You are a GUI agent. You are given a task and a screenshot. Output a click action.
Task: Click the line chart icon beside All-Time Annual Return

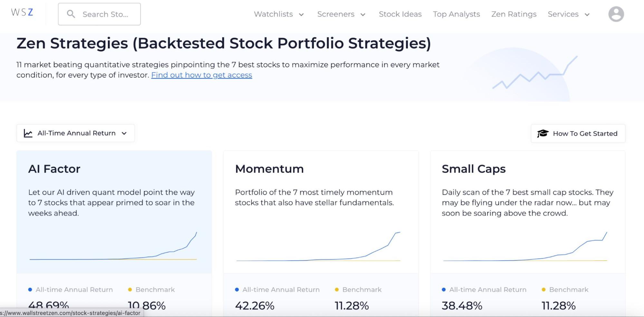click(28, 133)
